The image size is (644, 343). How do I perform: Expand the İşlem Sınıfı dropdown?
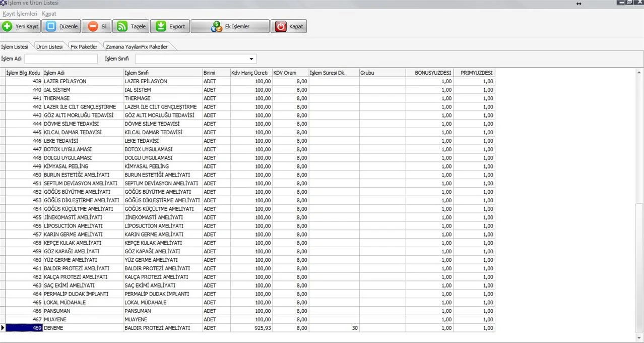pos(252,59)
